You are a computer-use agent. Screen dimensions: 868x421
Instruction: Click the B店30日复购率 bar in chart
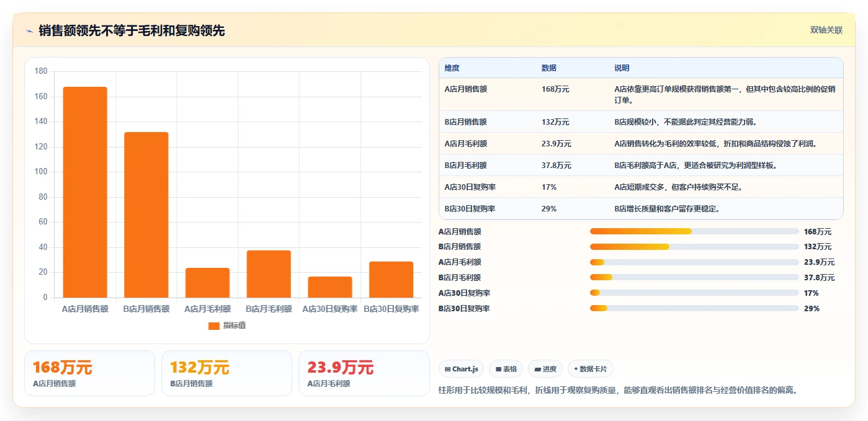[x=391, y=280]
